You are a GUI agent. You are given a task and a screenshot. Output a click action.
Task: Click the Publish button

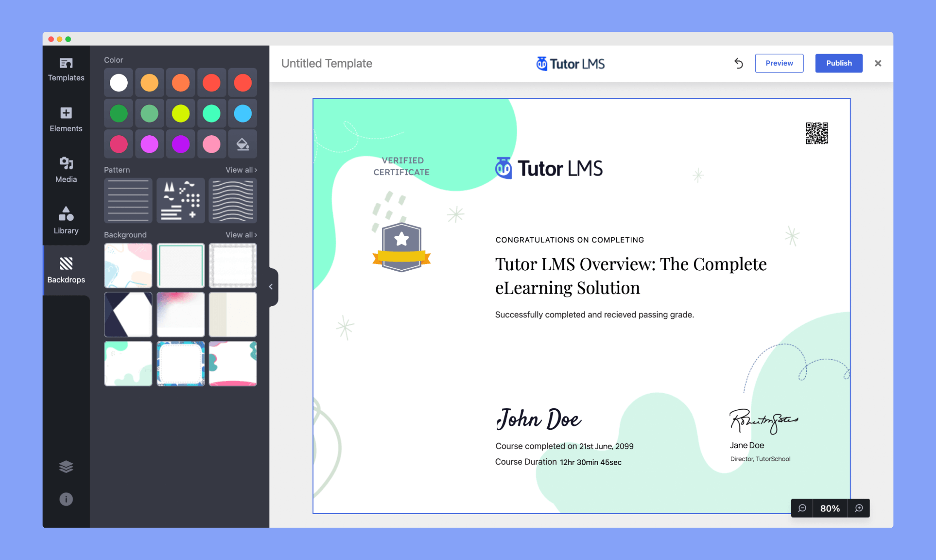[839, 63]
